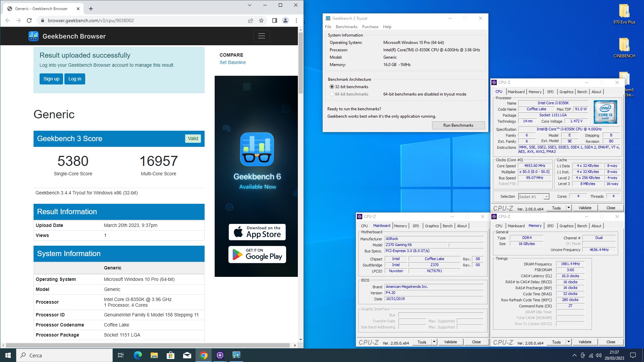Open the notification center icon
This screenshot has width=644, height=362.
click(x=633, y=355)
